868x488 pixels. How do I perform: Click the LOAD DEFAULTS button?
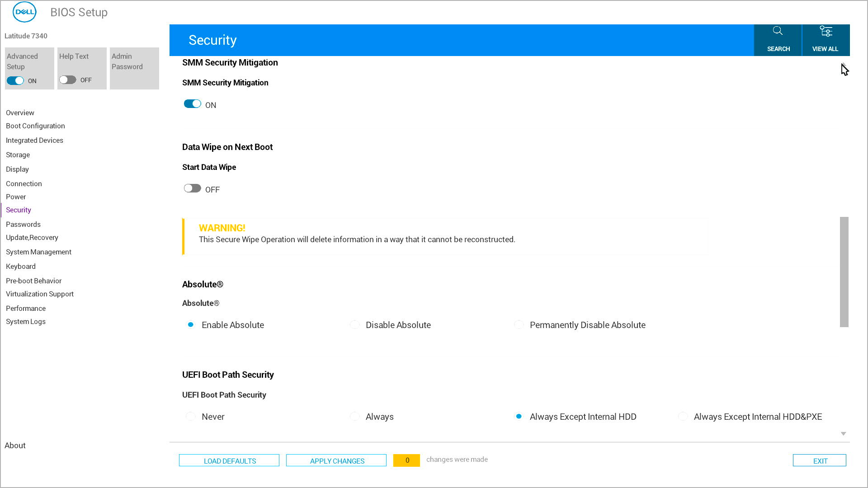229,460
